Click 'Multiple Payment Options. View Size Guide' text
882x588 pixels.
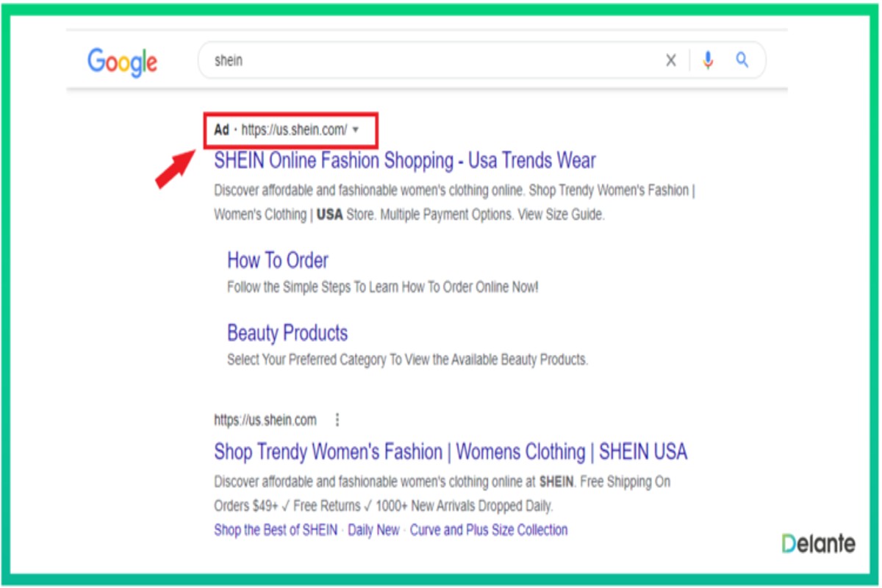click(x=492, y=215)
